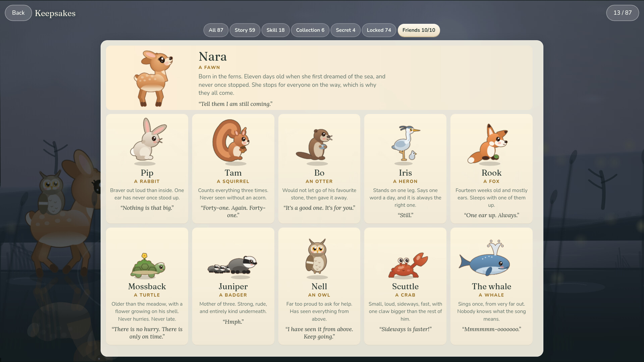Click the Nara name heading
Image resolution: width=644 pixels, height=362 pixels.
pyautogui.click(x=213, y=56)
